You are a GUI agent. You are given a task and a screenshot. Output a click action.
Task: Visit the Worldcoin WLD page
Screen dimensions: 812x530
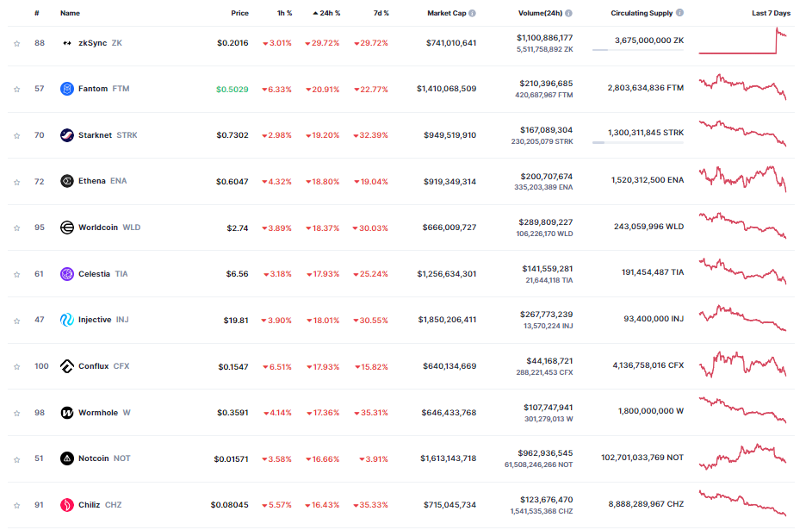109,228
